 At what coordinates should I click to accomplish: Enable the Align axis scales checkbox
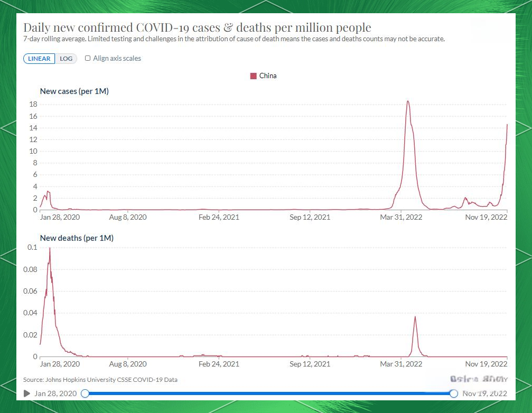(x=88, y=59)
